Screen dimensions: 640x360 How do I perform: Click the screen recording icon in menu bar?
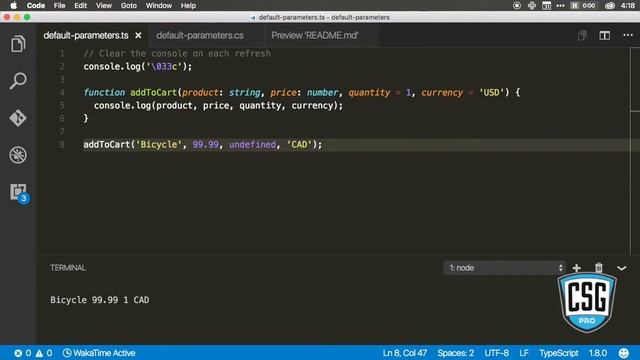pyautogui.click(x=517, y=5)
